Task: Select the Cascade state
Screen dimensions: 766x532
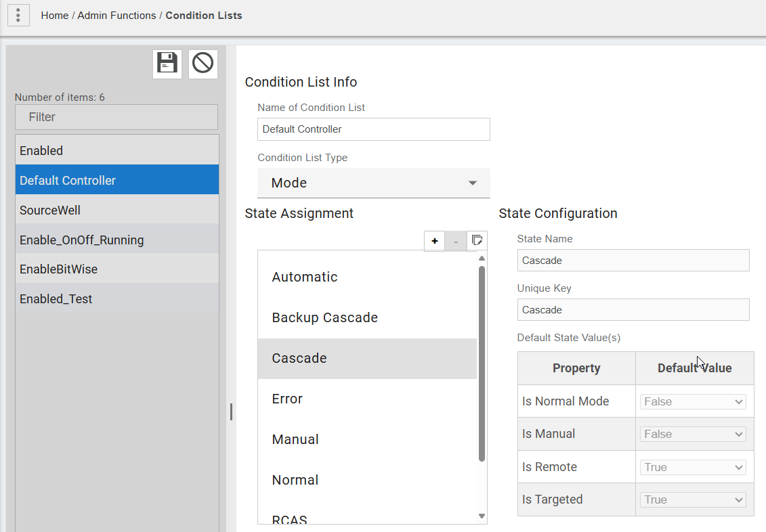Action: (367, 358)
